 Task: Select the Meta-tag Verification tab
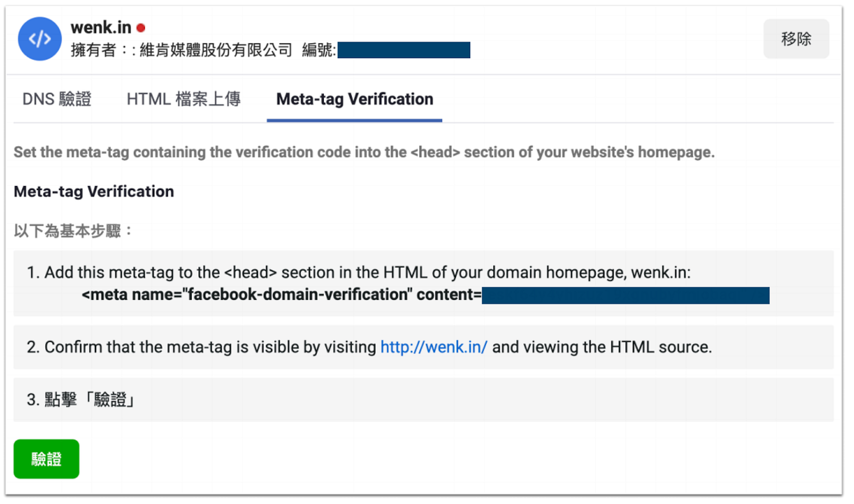(355, 99)
